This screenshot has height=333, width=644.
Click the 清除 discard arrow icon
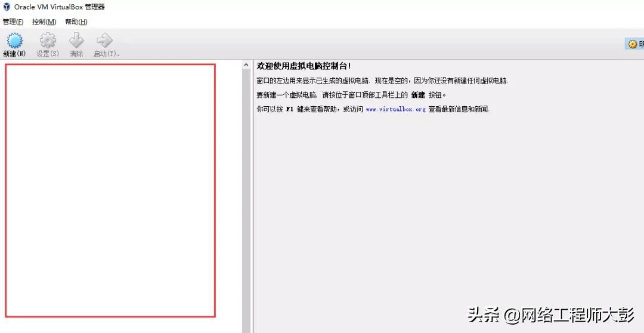(x=76, y=41)
